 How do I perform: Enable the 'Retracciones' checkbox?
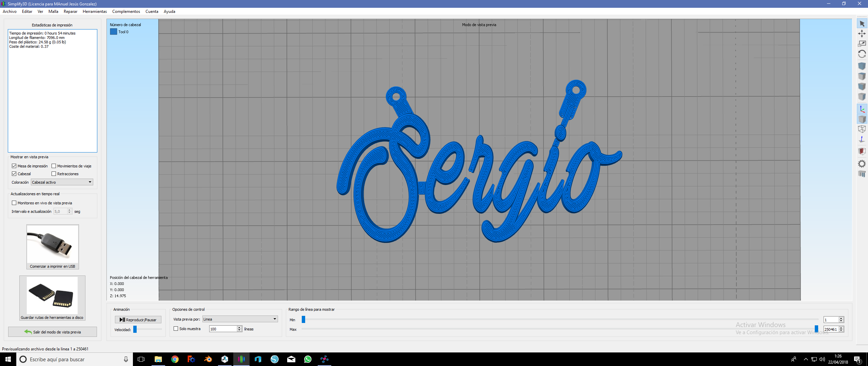point(54,174)
